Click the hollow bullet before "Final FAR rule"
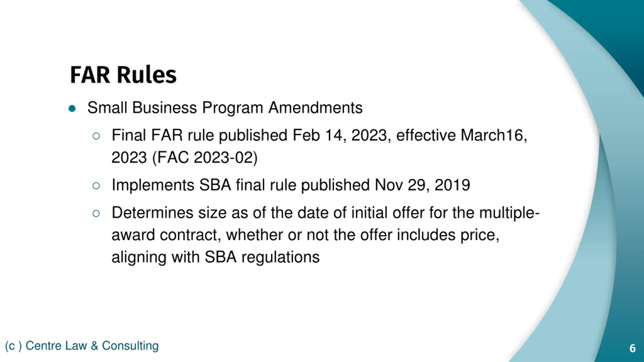The height and width of the screenshot is (362, 644). tap(96, 136)
